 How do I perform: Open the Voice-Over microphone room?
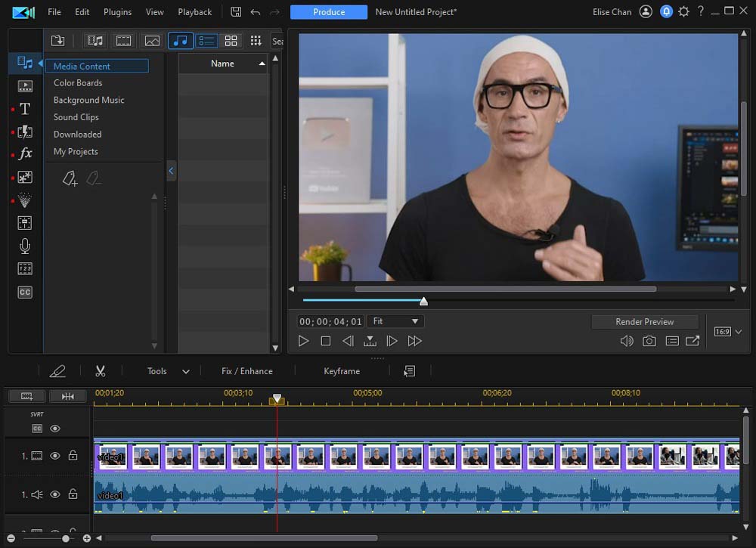pyautogui.click(x=25, y=246)
